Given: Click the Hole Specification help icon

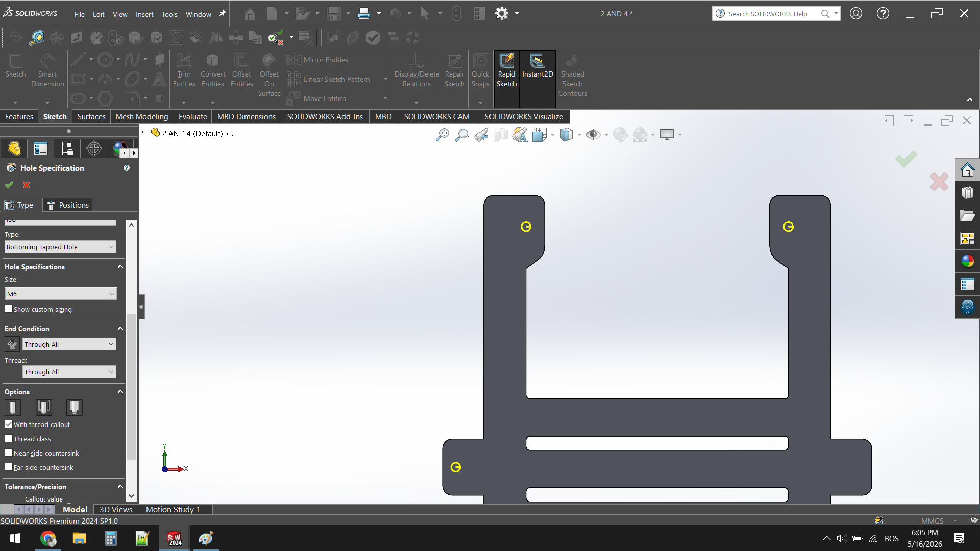Looking at the screenshot, I should [127, 168].
